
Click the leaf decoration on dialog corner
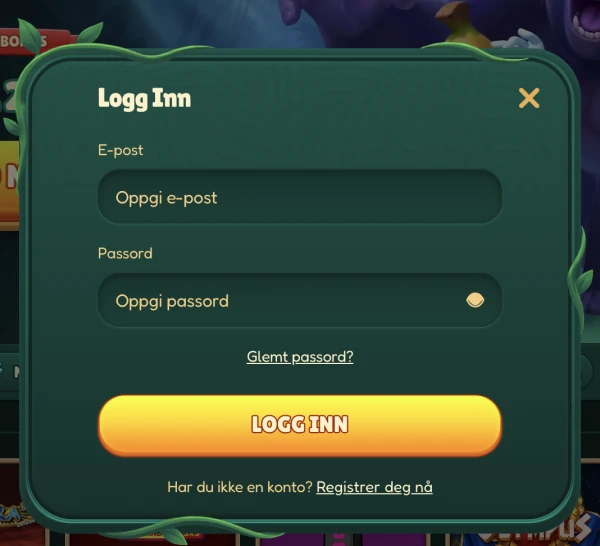(x=31, y=36)
